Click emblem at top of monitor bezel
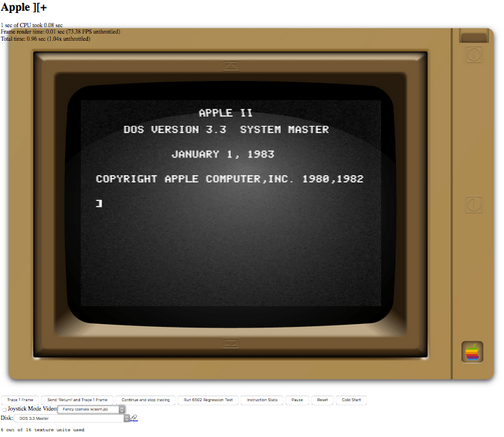The width and height of the screenshot is (504, 437). (230, 66)
